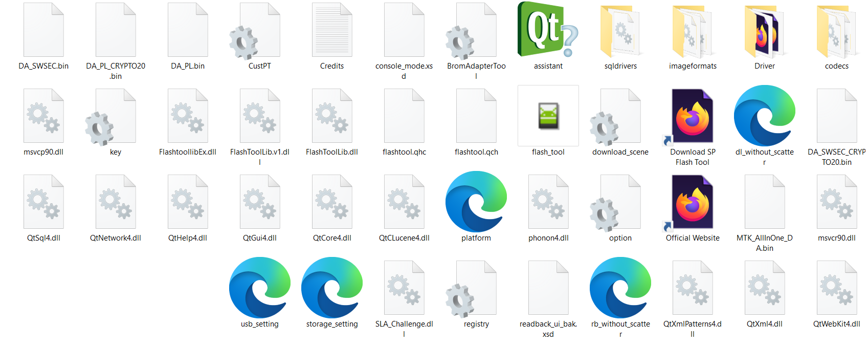Viewport: 868px width, 346px height.
Task: Open the Download SP Flash Tool shortcut
Action: (687, 118)
